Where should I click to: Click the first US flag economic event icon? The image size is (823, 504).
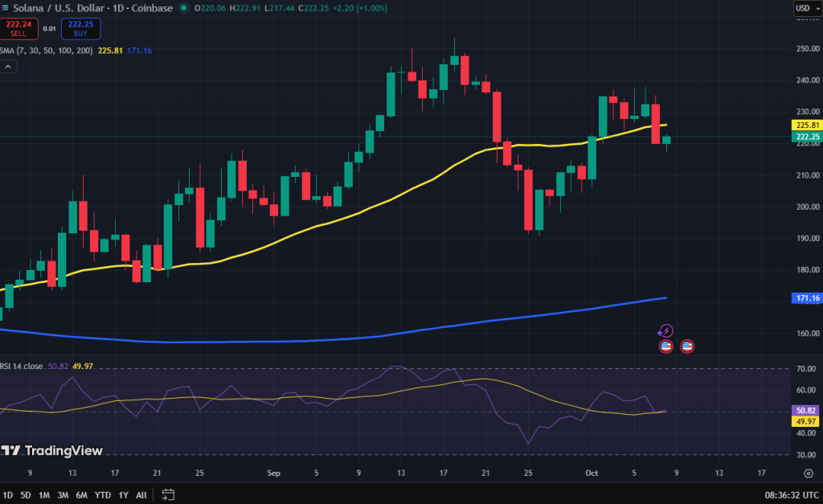[x=665, y=346]
